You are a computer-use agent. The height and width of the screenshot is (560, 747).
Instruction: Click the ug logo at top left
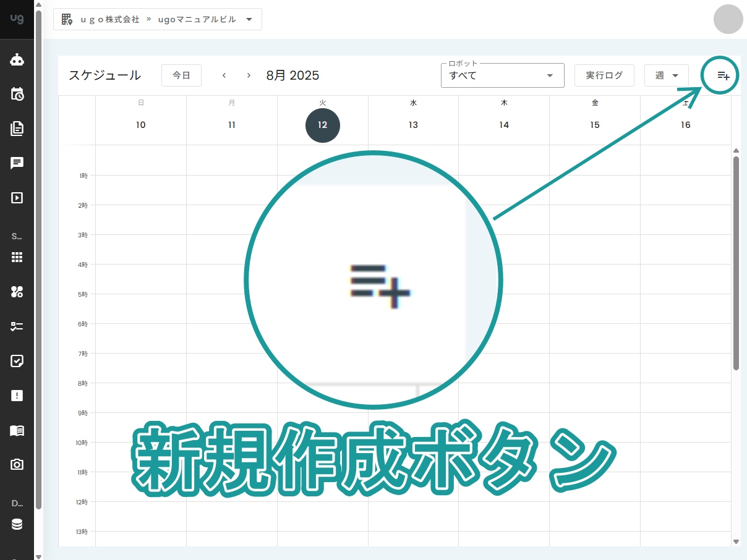[x=17, y=19]
